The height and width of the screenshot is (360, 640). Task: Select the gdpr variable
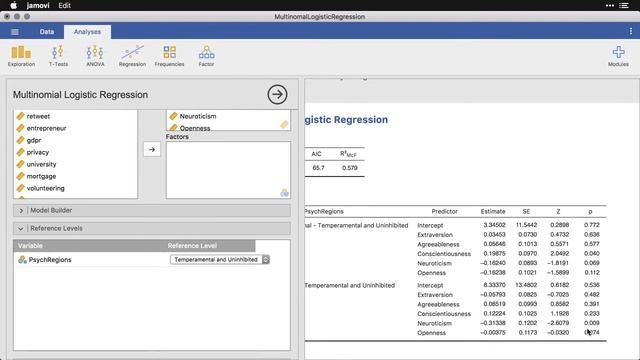pos(34,140)
